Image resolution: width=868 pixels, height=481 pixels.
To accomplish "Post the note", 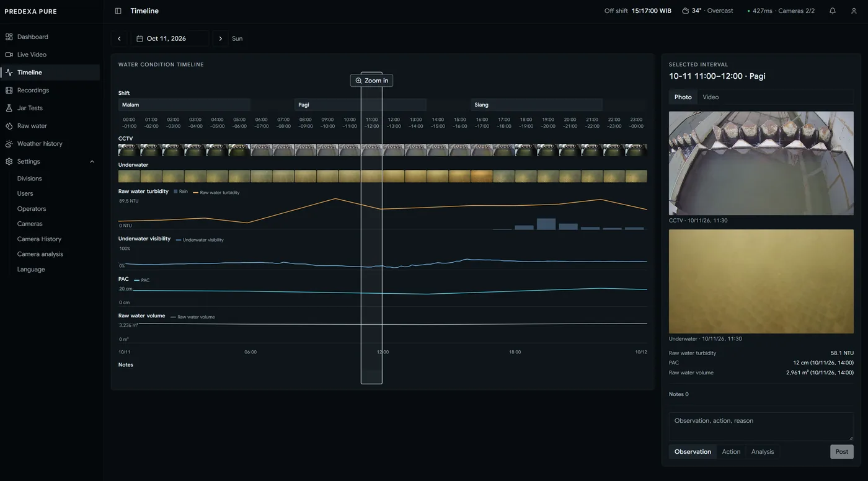I will coord(841,452).
